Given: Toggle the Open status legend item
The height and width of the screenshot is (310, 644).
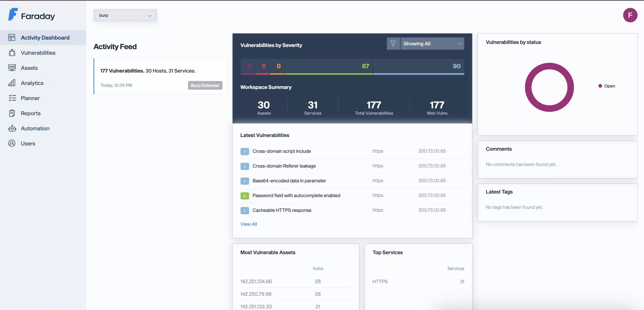Looking at the screenshot, I should pos(607,86).
